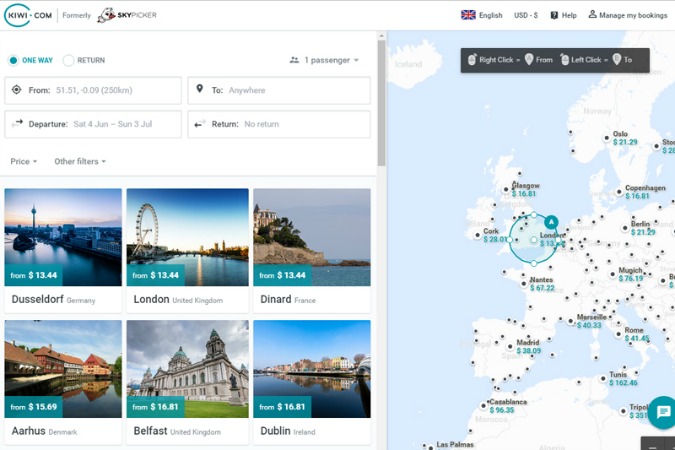Screen dimensions: 675x450
Task: Expand the Price filter dropdown
Action: pyautogui.click(x=23, y=161)
